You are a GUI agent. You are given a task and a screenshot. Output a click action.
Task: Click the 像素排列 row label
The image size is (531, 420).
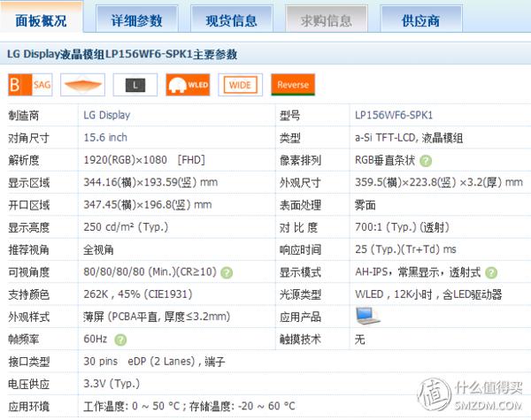pyautogui.click(x=300, y=160)
